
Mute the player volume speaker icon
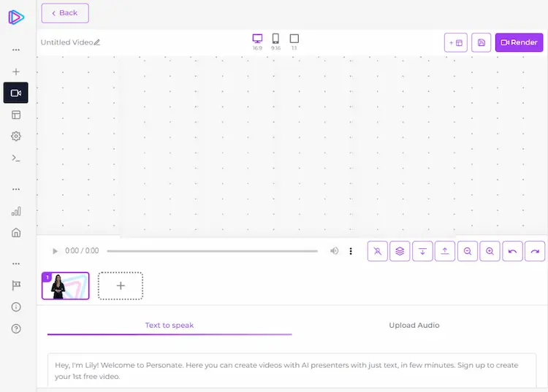[334, 251]
